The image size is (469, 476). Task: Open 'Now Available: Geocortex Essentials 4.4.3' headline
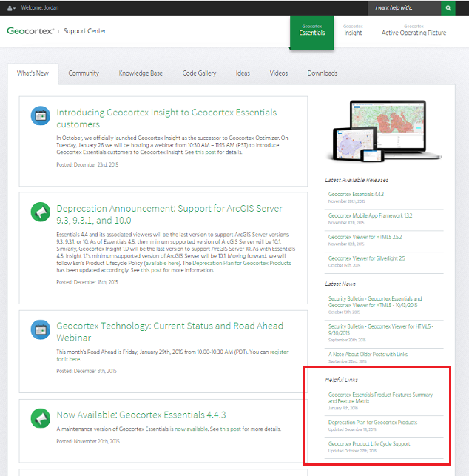click(141, 415)
